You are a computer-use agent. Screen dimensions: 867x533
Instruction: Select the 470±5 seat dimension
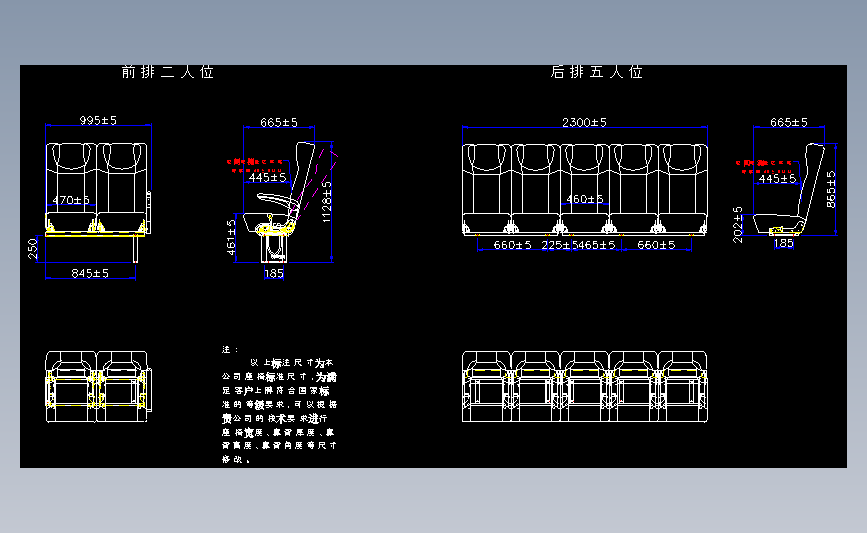point(71,200)
